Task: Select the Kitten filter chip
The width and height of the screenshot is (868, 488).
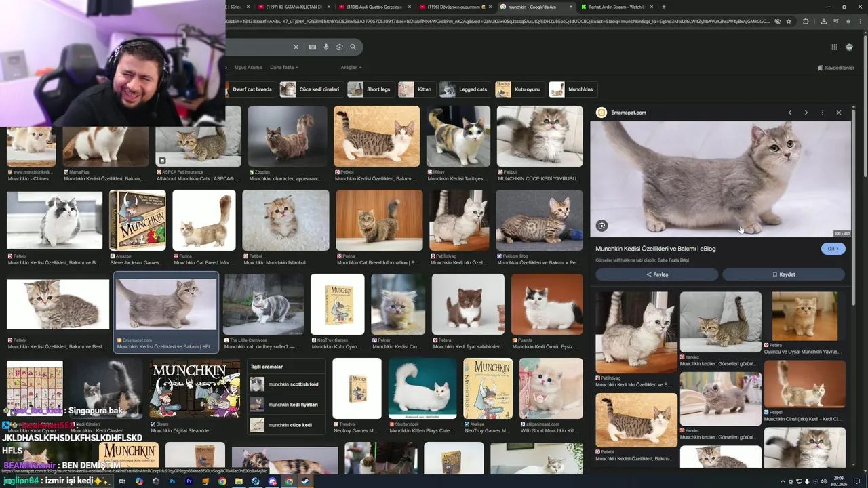Action: click(416, 89)
